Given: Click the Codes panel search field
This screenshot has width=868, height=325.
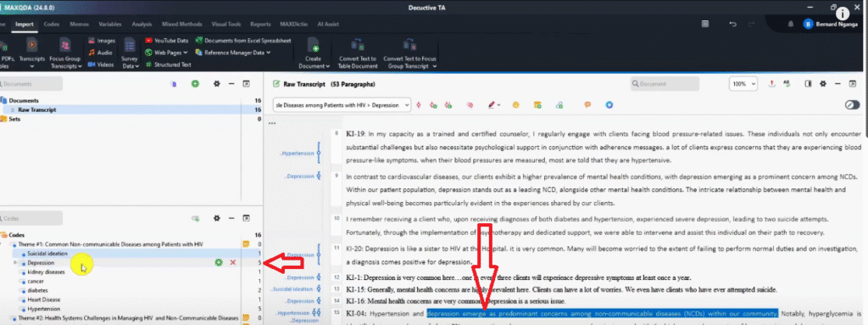Looking at the screenshot, I should [31, 219].
